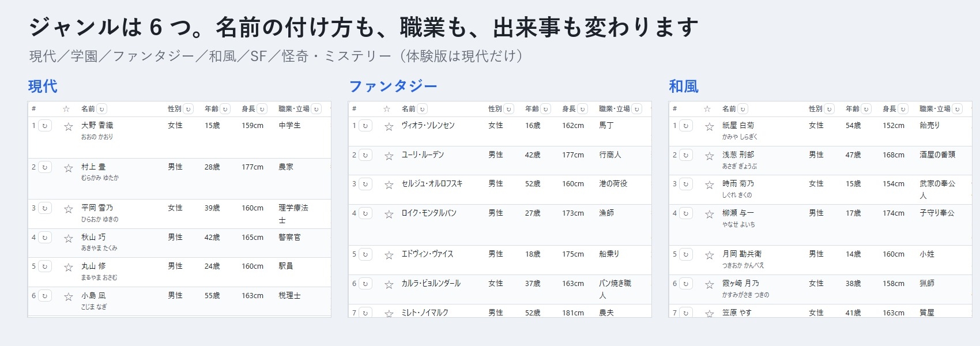Regenerate the row for 丸山 修
980x346 pixels.
[45, 266]
